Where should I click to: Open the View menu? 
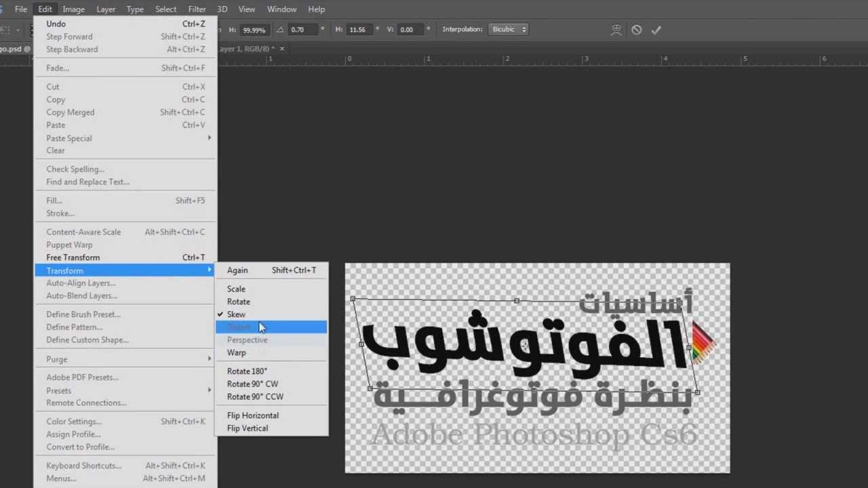tap(247, 9)
